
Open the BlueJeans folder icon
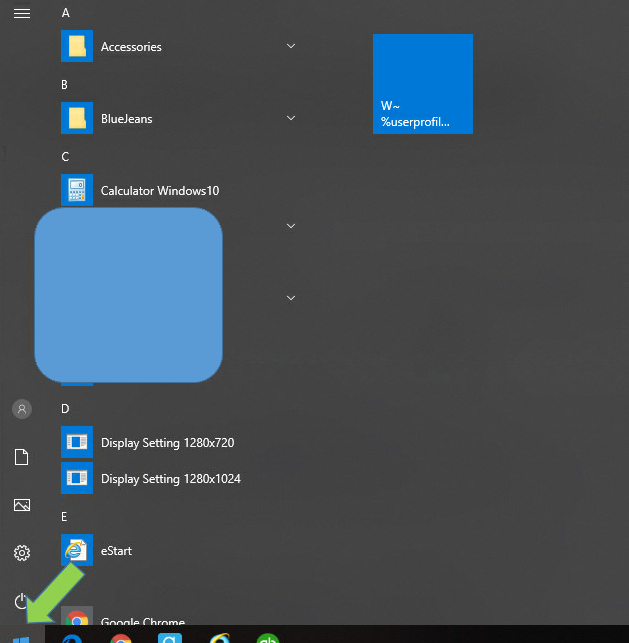(x=77, y=118)
